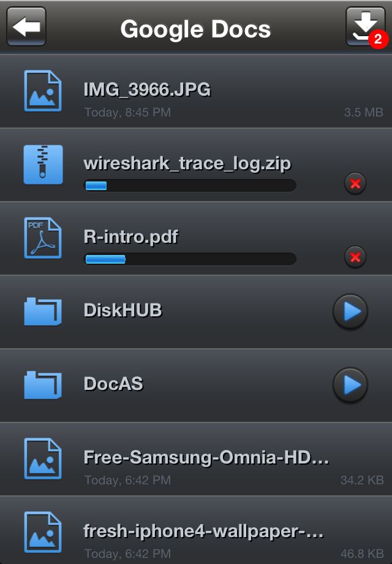
Task: Open the file named IMG_3966.JPG
Action: pos(147,90)
